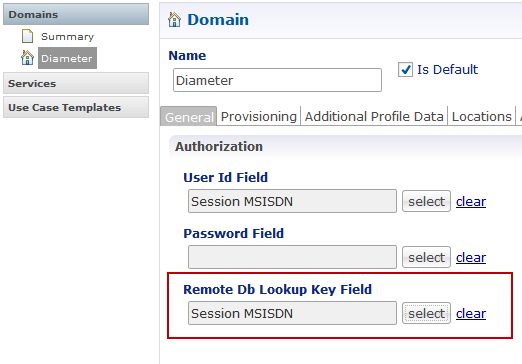Click the house icon beside Domain heading
522x364 pixels.
pyautogui.click(x=174, y=19)
